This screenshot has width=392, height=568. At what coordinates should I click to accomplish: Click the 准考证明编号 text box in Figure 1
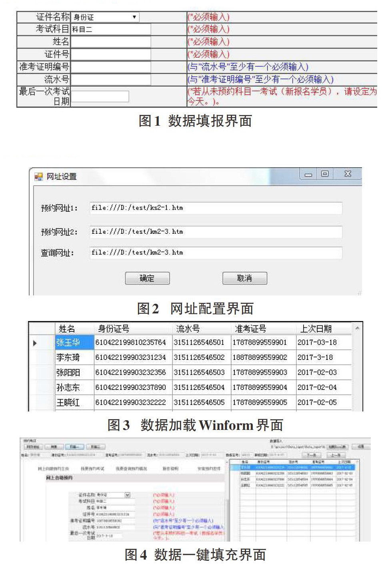(x=111, y=67)
